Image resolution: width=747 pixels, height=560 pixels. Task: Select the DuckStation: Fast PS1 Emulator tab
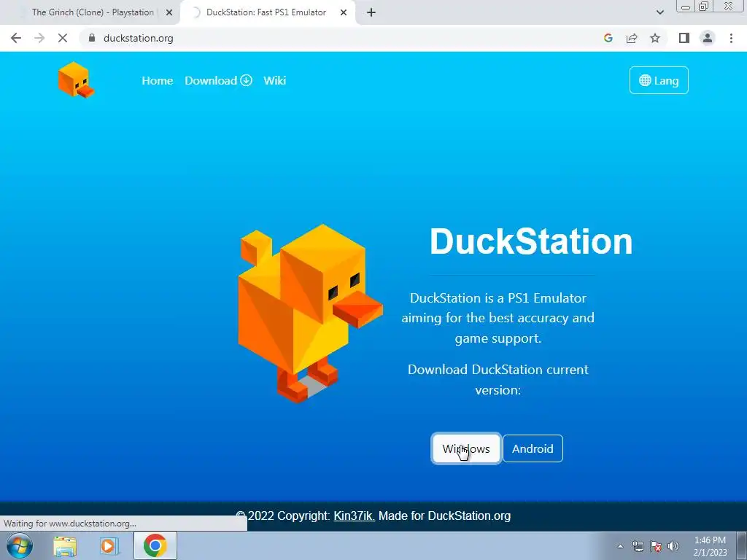click(x=266, y=12)
